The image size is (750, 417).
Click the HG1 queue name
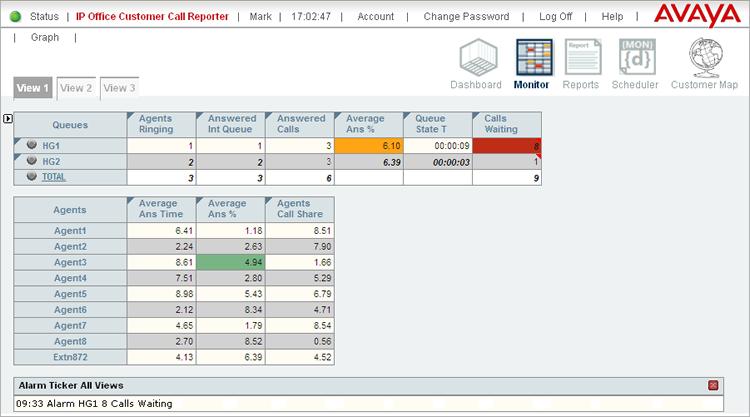click(51, 146)
